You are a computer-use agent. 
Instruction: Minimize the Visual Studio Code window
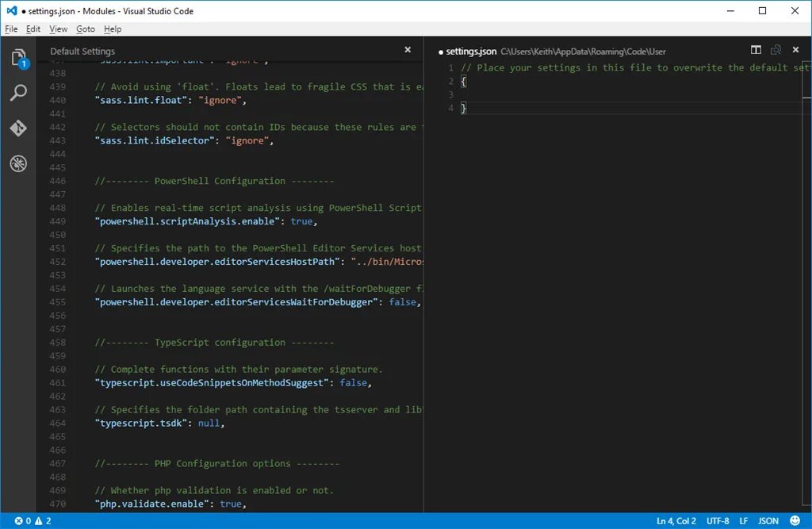pos(730,11)
